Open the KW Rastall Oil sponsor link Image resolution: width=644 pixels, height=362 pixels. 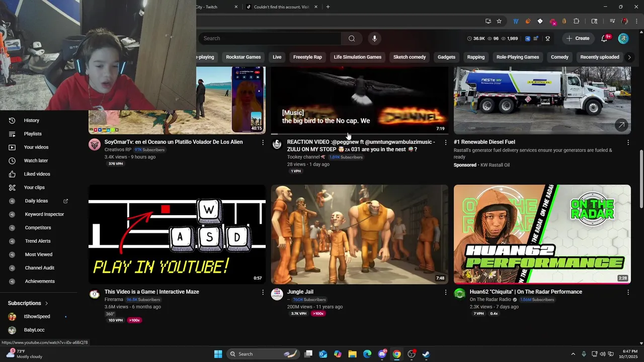coord(495,165)
